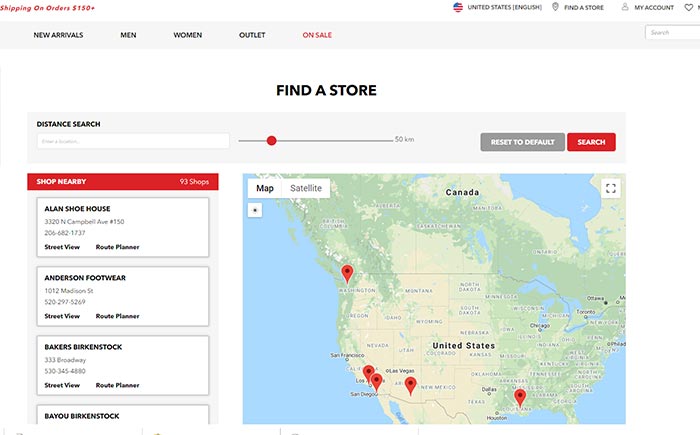Open the Men menu

click(128, 35)
